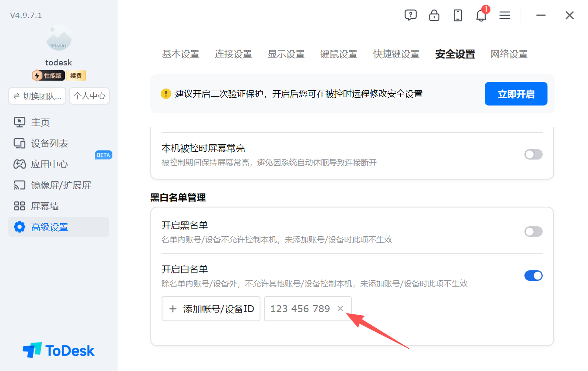588x371 pixels.
Task: Click the 立即开启 button
Action: pos(516,94)
